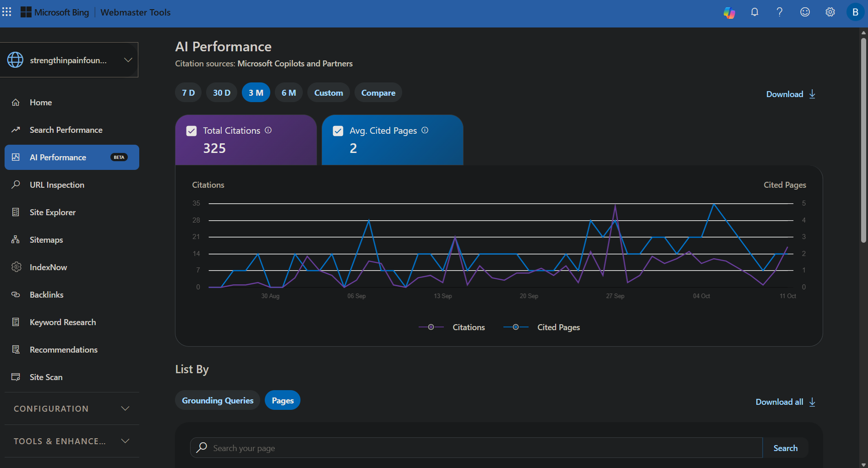The height and width of the screenshot is (468, 868).
Task: Click Total Citations info icon
Action: 268,131
